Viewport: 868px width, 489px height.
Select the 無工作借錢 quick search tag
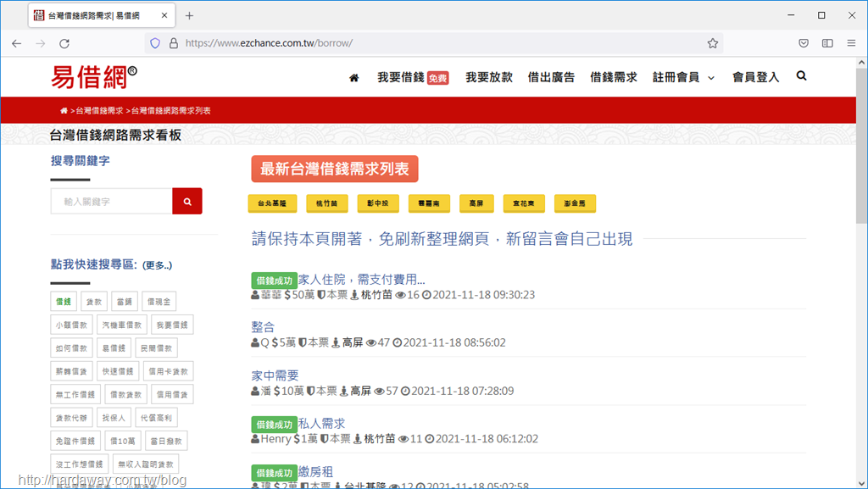pyautogui.click(x=75, y=394)
